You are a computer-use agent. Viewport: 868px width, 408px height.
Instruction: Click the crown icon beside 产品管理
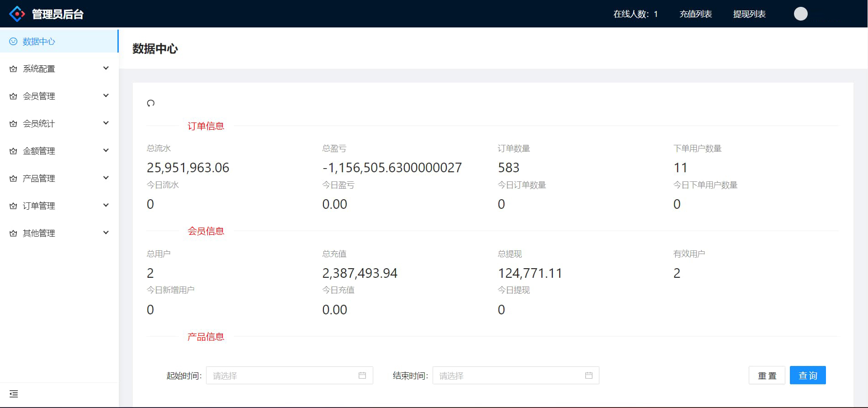13,179
